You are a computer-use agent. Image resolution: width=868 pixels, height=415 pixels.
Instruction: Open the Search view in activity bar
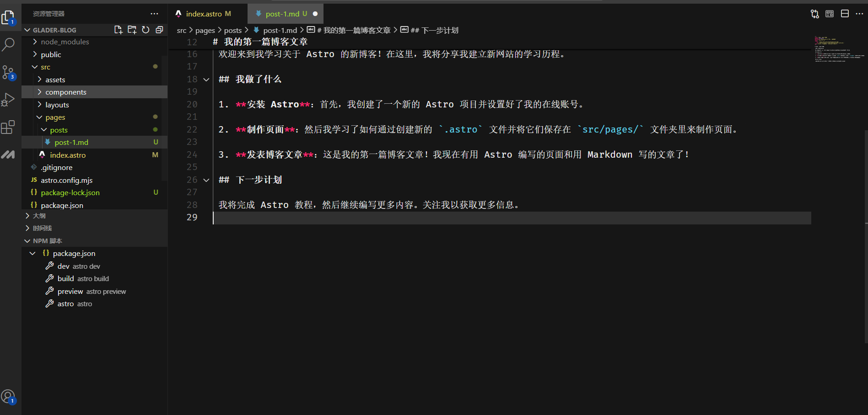pos(8,45)
